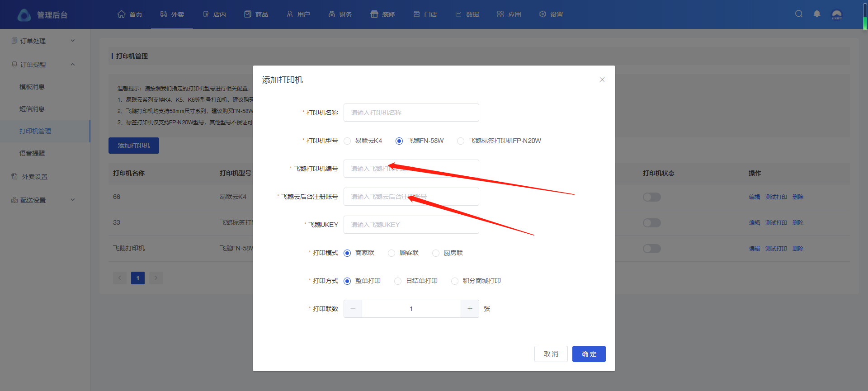Open the 设置 gear menu in top navigation
The width and height of the screenshot is (868, 391).
click(551, 14)
